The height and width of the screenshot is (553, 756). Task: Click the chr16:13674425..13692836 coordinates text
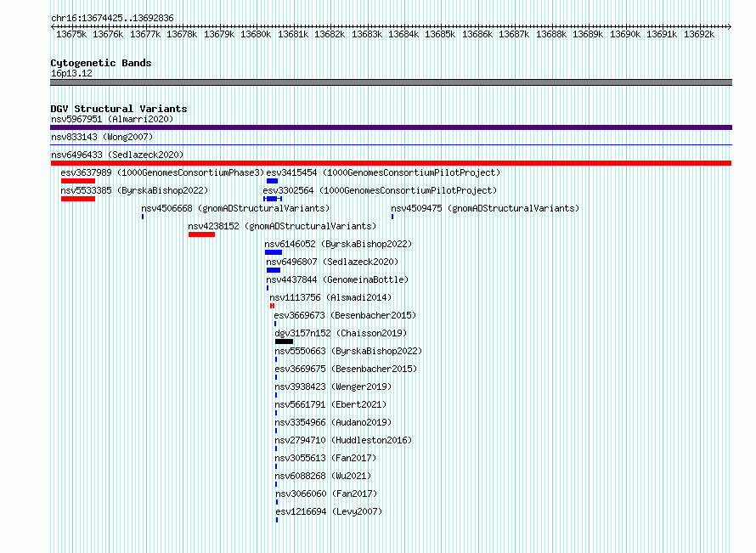click(x=112, y=19)
